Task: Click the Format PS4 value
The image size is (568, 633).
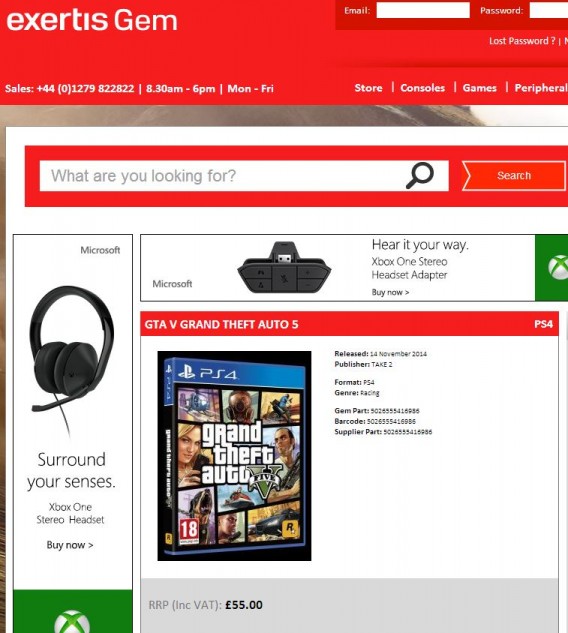Action: tap(369, 382)
